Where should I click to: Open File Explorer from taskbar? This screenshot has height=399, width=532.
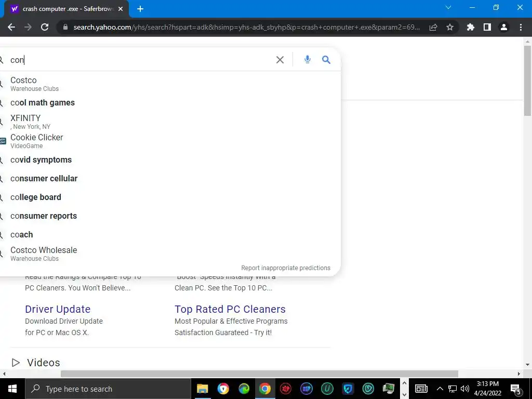click(x=203, y=389)
